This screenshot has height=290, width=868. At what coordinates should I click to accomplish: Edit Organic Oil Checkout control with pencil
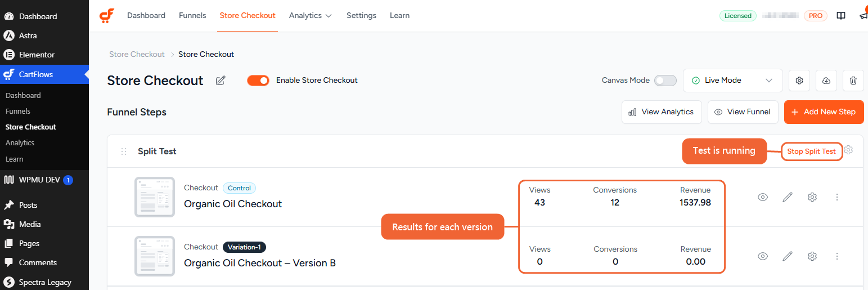click(x=788, y=197)
